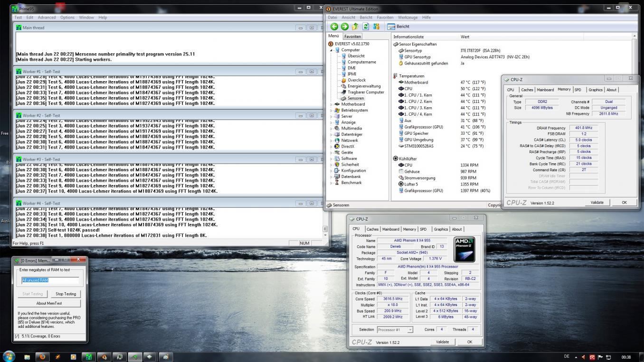Image resolution: width=644 pixels, height=362 pixels.
Task: Click the volume icon in the system tray
Action: click(x=584, y=357)
